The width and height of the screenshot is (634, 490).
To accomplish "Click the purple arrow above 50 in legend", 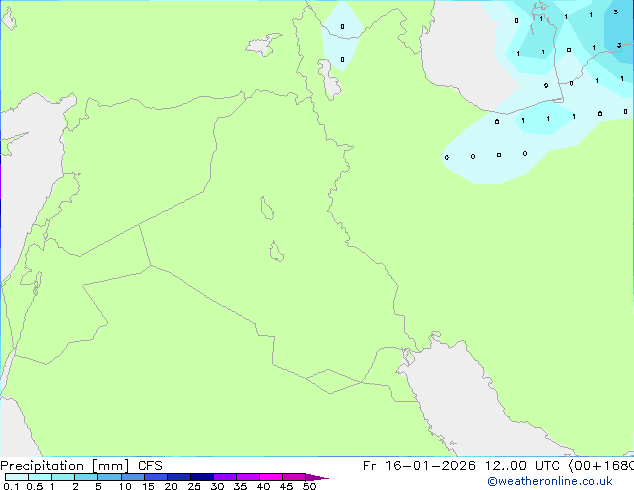I will [x=317, y=477].
